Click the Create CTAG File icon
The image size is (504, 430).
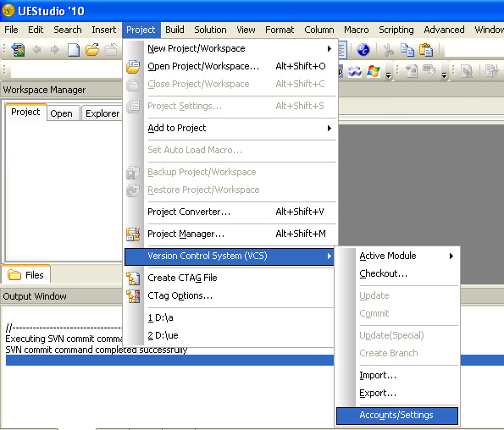click(x=133, y=278)
